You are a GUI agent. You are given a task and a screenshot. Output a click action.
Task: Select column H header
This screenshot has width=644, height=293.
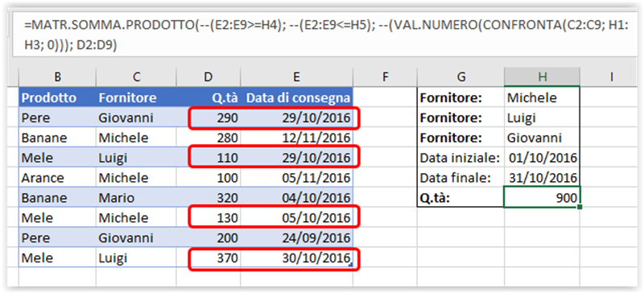pos(542,76)
